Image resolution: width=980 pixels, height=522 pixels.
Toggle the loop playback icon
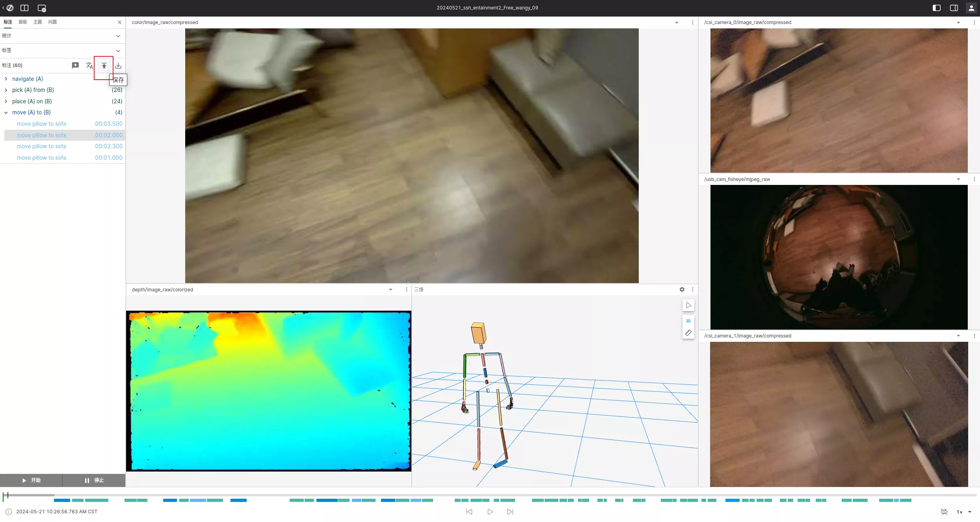(x=944, y=512)
